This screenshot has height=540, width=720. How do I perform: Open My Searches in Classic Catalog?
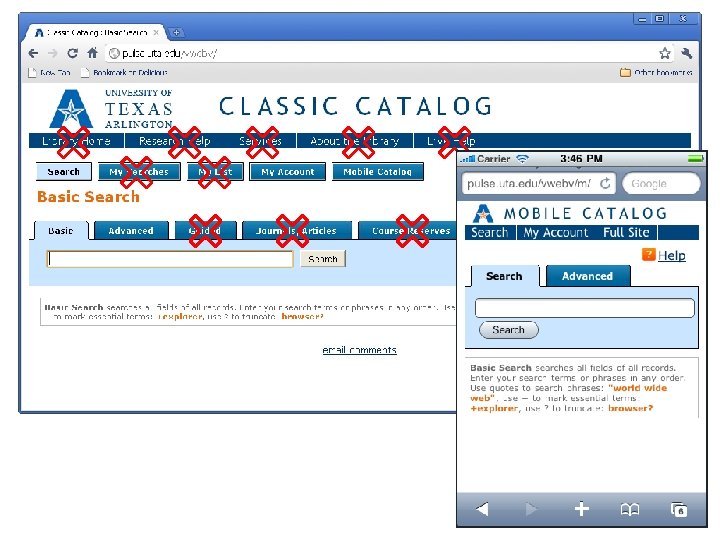tap(139, 172)
